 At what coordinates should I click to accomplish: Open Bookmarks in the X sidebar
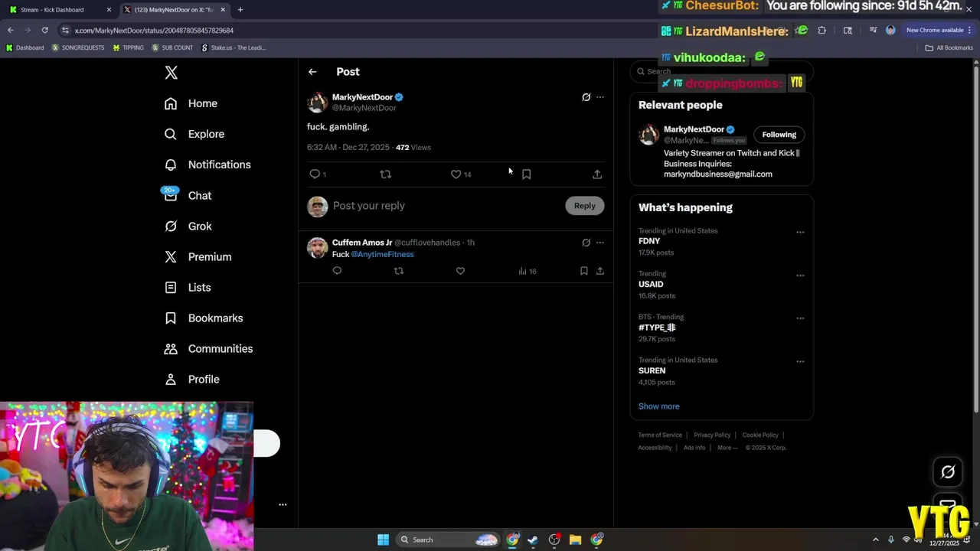(204, 318)
